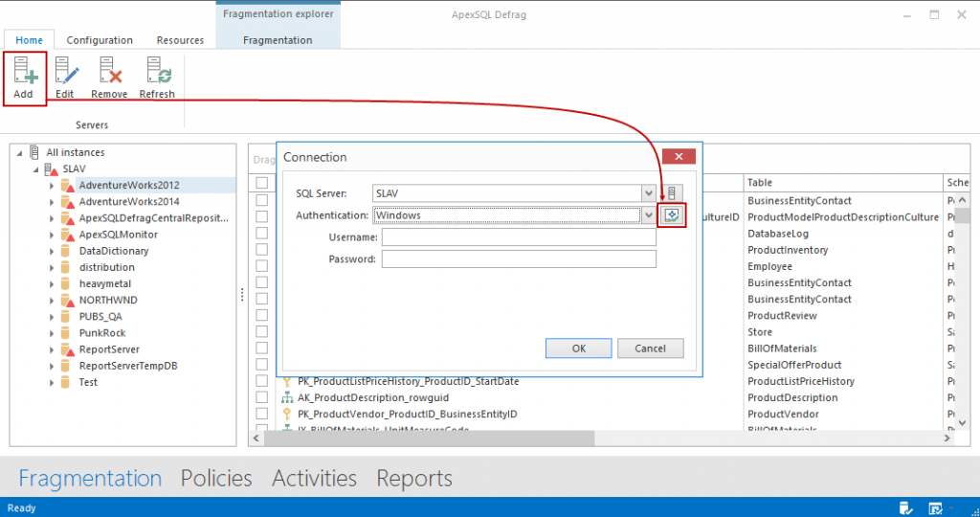The width and height of the screenshot is (980, 517).
Task: Check the box for AK_ProductDescription_rowguid row
Action: (262, 397)
